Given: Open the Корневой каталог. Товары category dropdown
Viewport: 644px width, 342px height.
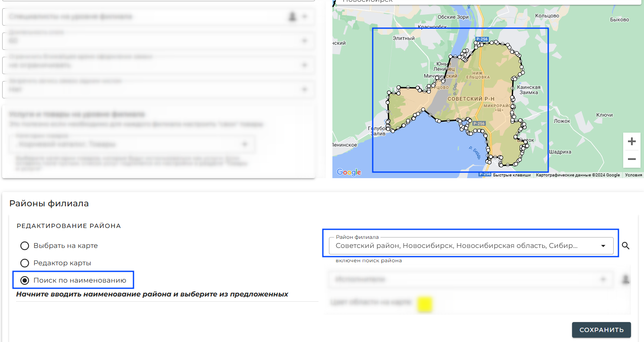Looking at the screenshot, I should [x=132, y=144].
